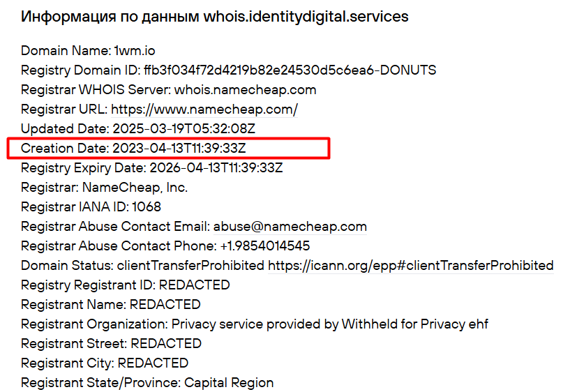
Task: Click the Registry Registrant ID REDACTED line
Action: (x=125, y=285)
